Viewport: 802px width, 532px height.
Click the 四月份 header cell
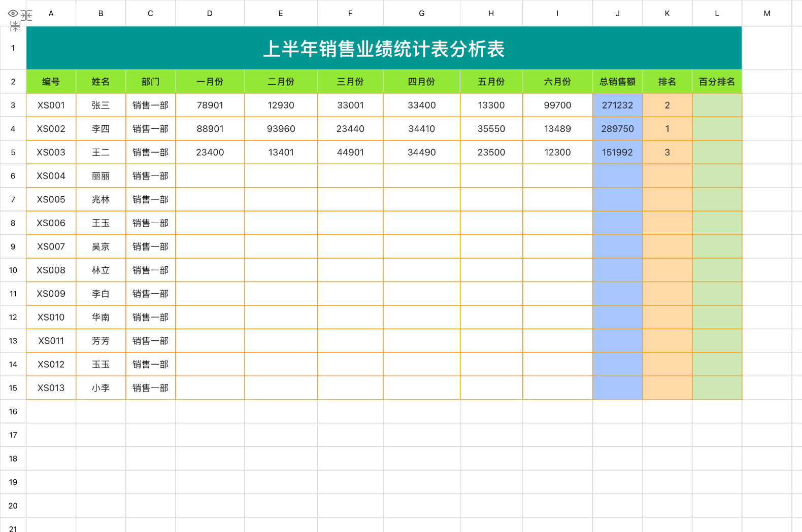tap(421, 82)
